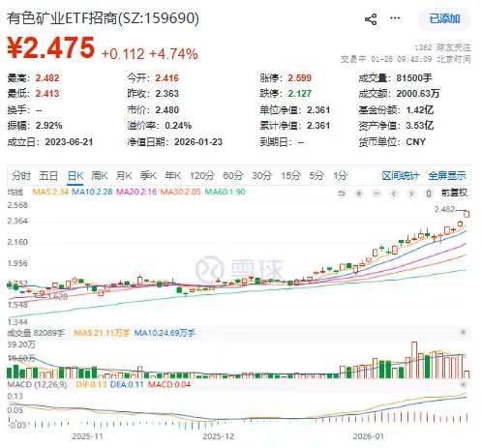Screen dimensions: 482x448
Task: Click the 2025-11 date axis label
Action: tap(87, 436)
